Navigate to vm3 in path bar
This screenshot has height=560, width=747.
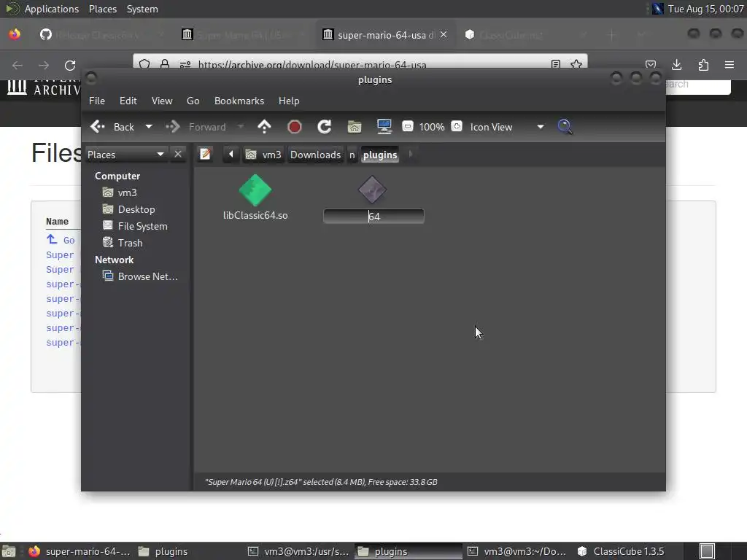pyautogui.click(x=263, y=155)
